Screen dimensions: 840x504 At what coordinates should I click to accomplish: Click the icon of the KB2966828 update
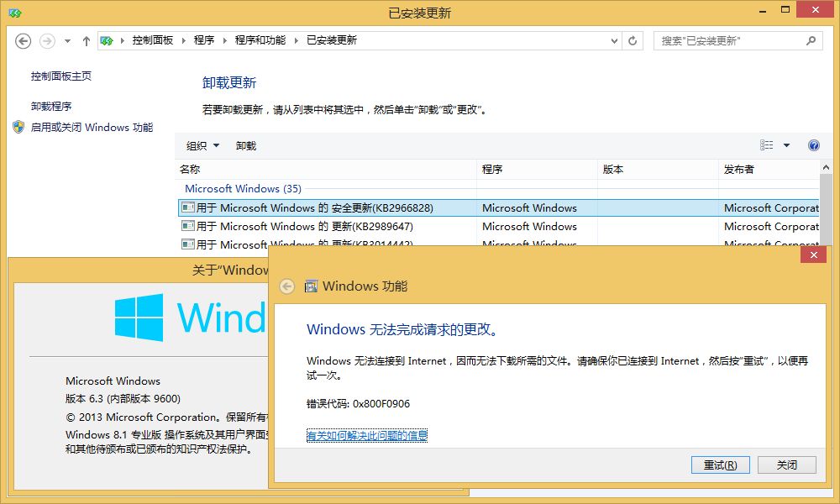(x=187, y=207)
